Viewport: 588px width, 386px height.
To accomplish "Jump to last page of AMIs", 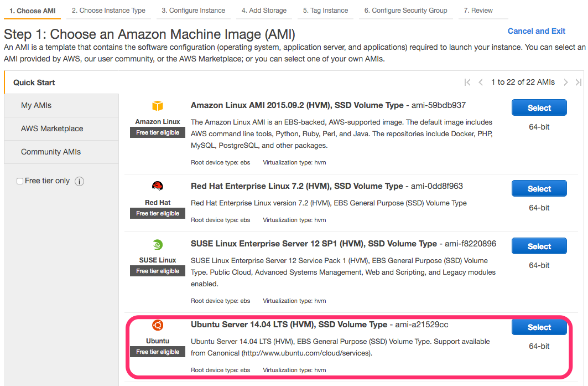I will pos(579,82).
